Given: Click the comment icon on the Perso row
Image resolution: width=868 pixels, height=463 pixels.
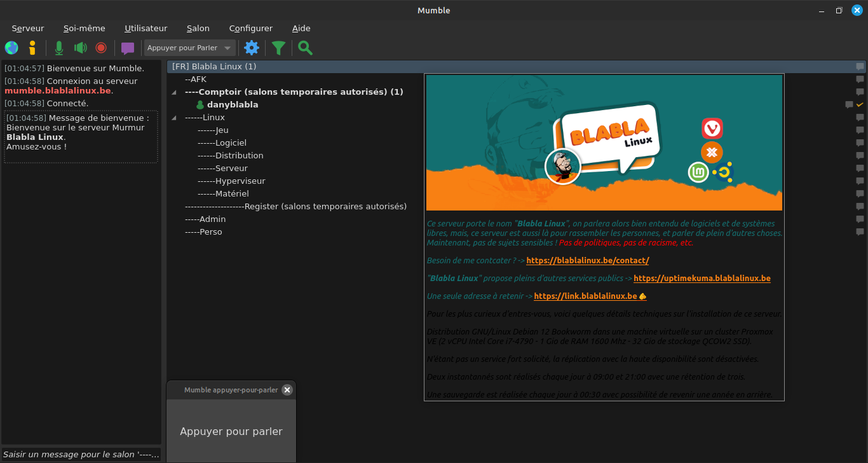Looking at the screenshot, I should (860, 232).
